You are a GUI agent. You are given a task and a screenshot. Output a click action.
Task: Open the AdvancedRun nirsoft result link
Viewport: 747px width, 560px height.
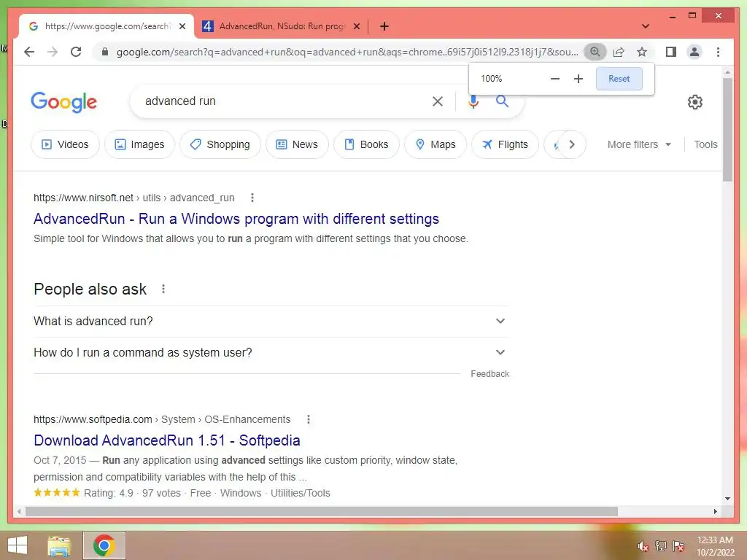(236, 219)
